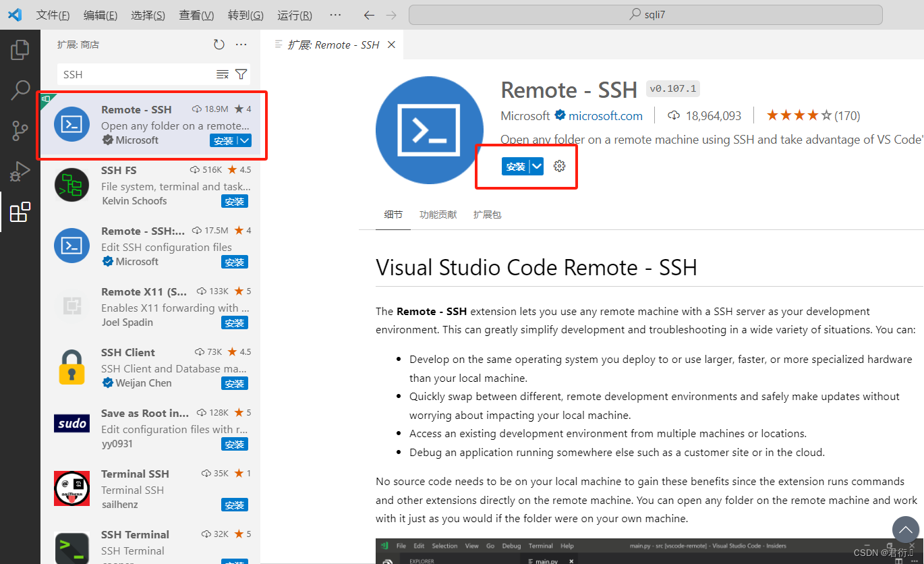Close the Remote - SSH extension tab
Screen dimensions: 924x564
[x=391, y=45]
